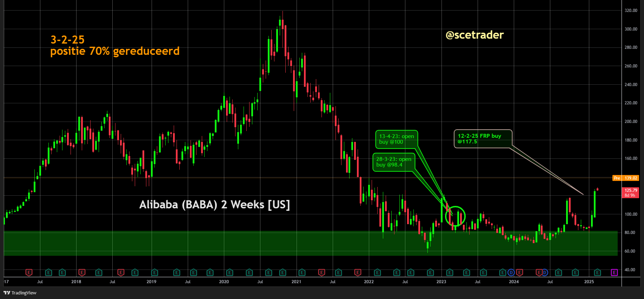This screenshot has height=299, width=644.
Task: Click the 2025 label on time axis
Action: pos(589,282)
